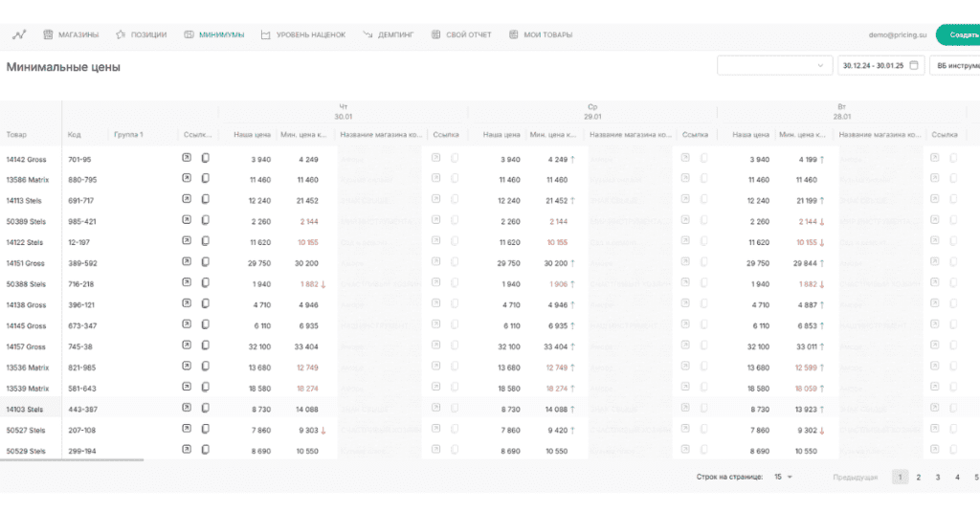Open the analytics chart icon in navigation
The image size is (980, 513).
(19, 34)
